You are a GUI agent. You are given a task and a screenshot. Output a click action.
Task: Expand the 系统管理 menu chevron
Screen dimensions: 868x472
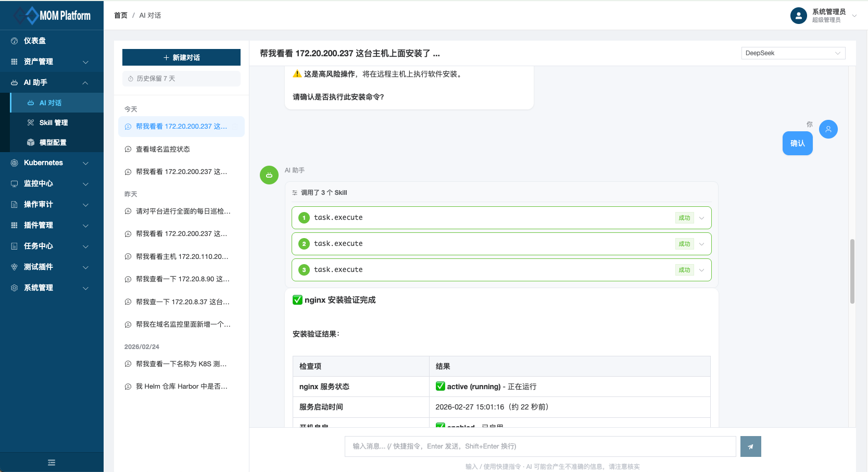pos(85,288)
